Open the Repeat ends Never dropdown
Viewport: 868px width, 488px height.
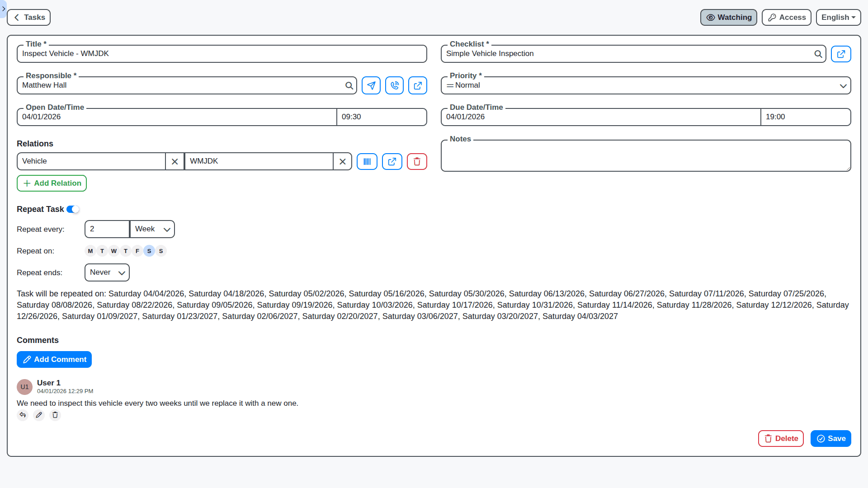coord(107,272)
